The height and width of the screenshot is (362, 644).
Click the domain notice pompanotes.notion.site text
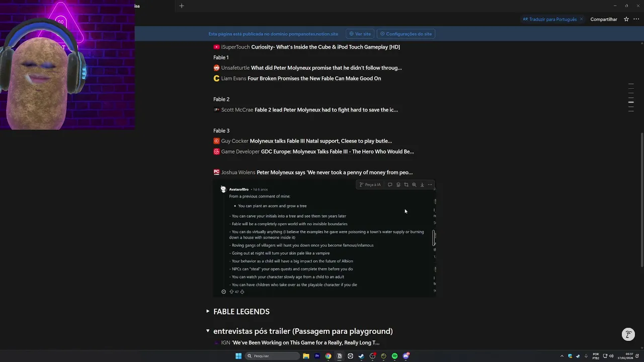(x=273, y=34)
